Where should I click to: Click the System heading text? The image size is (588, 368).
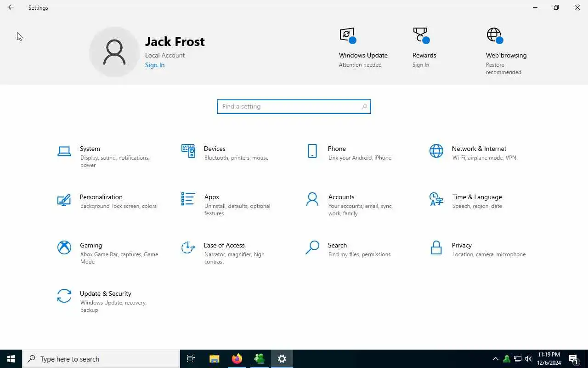click(90, 149)
